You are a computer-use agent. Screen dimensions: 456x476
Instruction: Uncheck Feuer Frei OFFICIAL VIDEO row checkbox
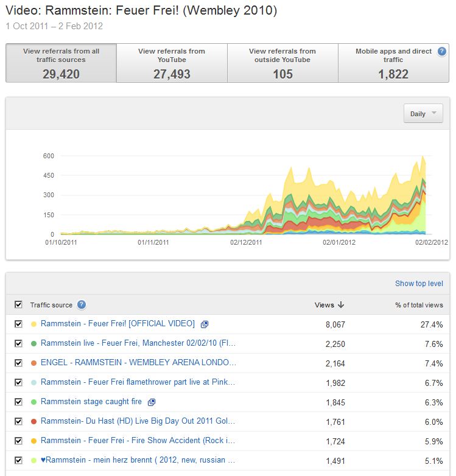pyautogui.click(x=18, y=324)
